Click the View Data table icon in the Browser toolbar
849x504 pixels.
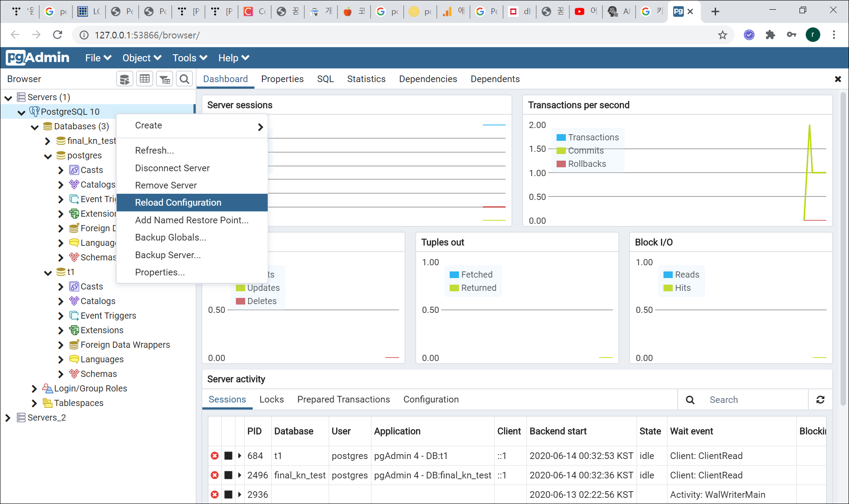click(144, 79)
